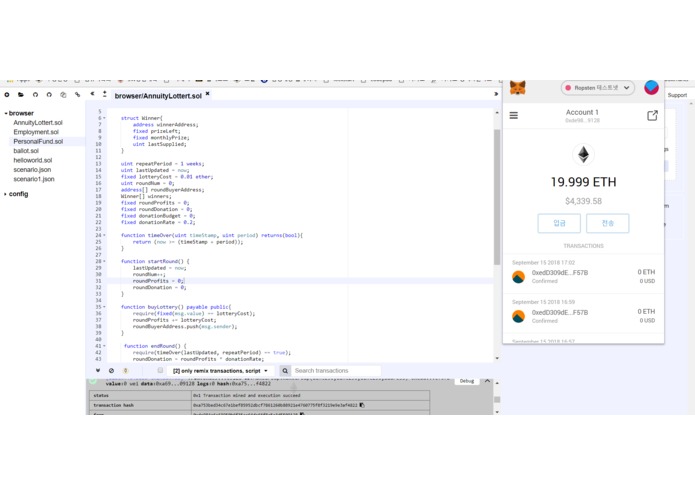The image size is (695, 494).
Task: Fold the buyLottery function at line 35
Action: (x=105, y=307)
